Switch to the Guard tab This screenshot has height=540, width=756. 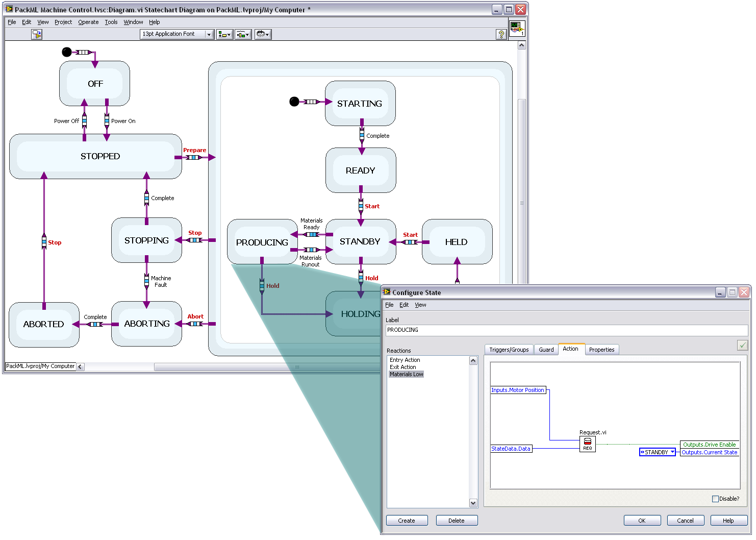(x=546, y=350)
